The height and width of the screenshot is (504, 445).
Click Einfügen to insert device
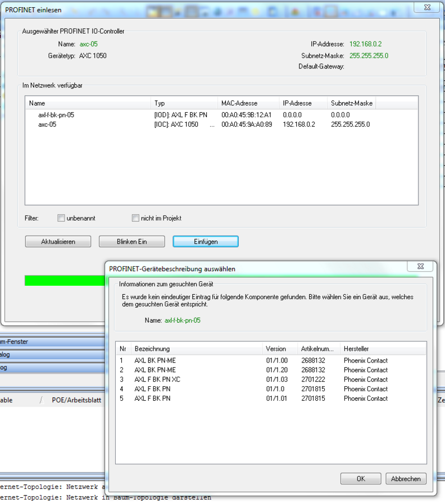206,241
